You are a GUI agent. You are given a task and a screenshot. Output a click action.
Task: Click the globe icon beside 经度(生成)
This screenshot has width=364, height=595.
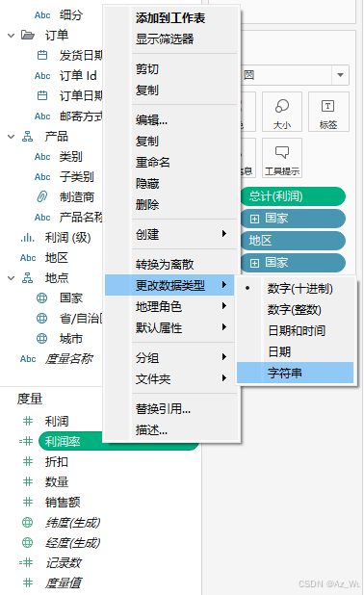pos(27,543)
